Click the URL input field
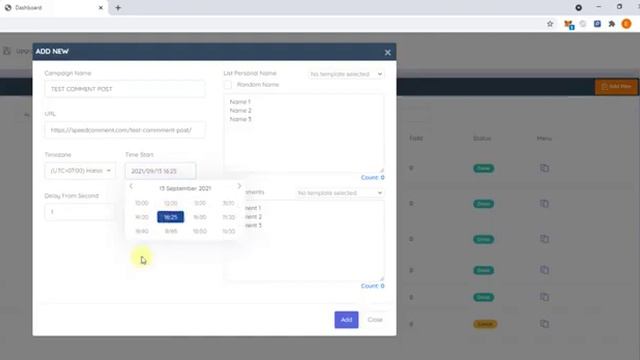This screenshot has width=640, height=360. (124, 130)
